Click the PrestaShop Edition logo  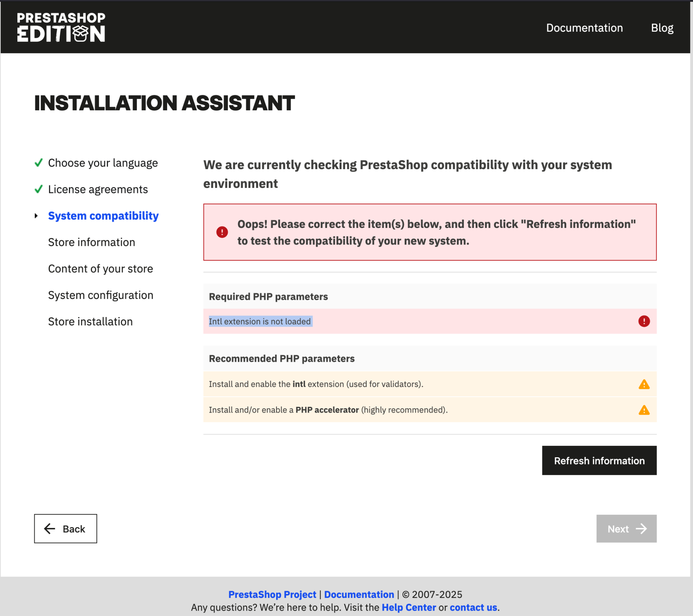tap(61, 27)
